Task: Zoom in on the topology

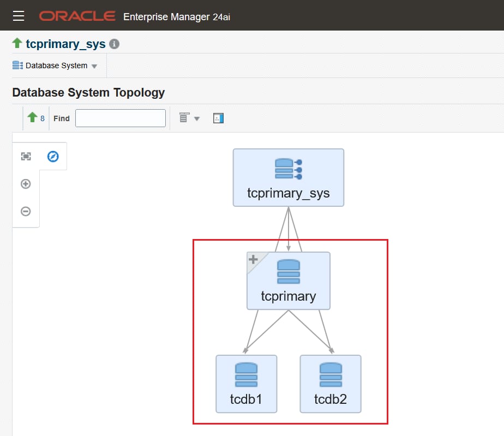Action: click(26, 184)
